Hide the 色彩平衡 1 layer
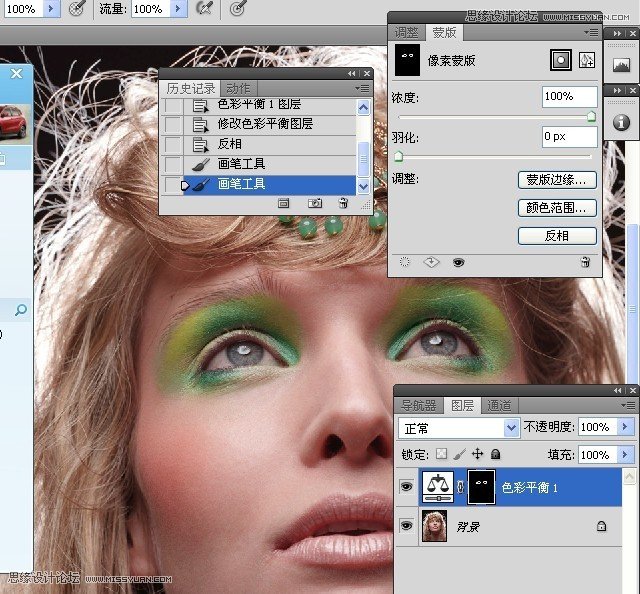The height and width of the screenshot is (594, 640). click(406, 489)
